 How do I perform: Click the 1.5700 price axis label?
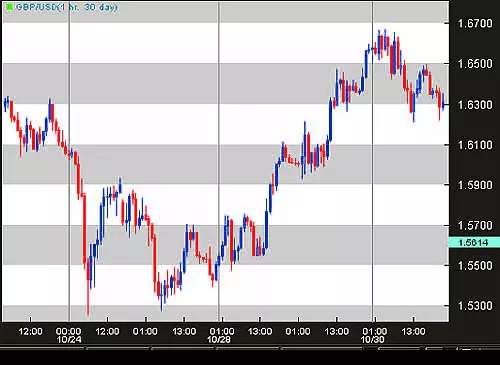point(475,226)
